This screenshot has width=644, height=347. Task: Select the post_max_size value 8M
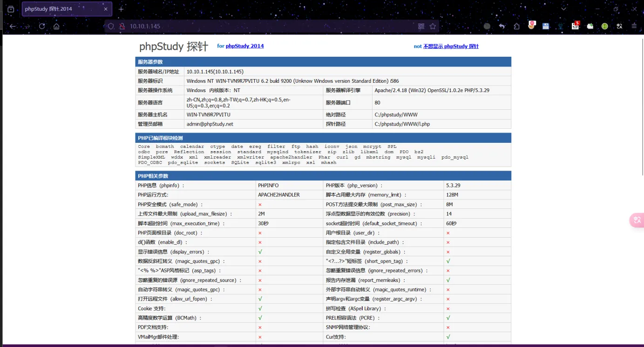pyautogui.click(x=449, y=204)
